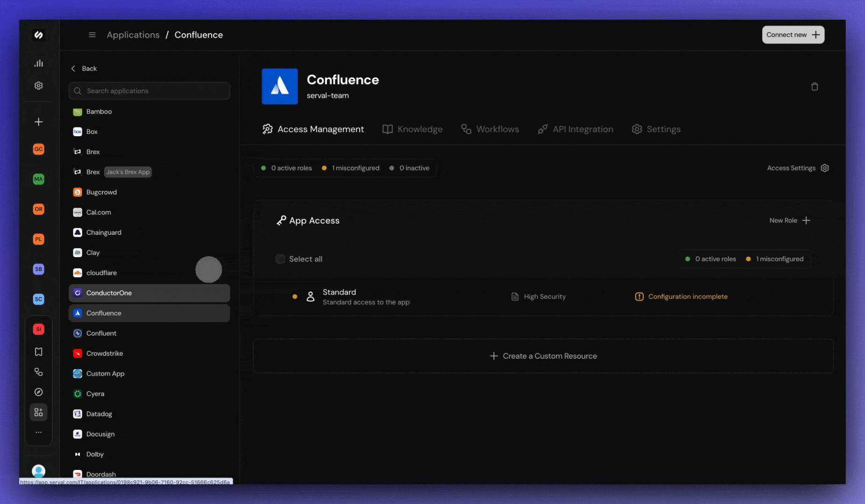
Task: Toggle the Select all checkbox
Action: click(x=280, y=259)
